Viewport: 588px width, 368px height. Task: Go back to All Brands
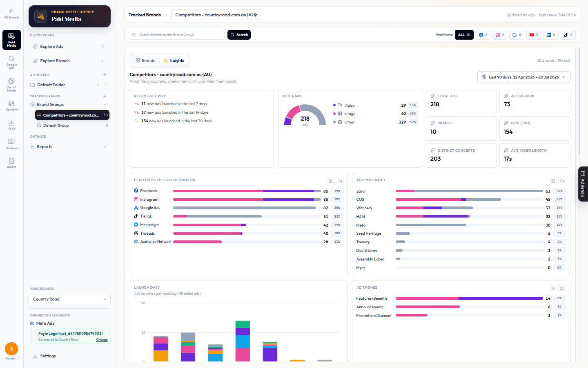click(x=11, y=13)
